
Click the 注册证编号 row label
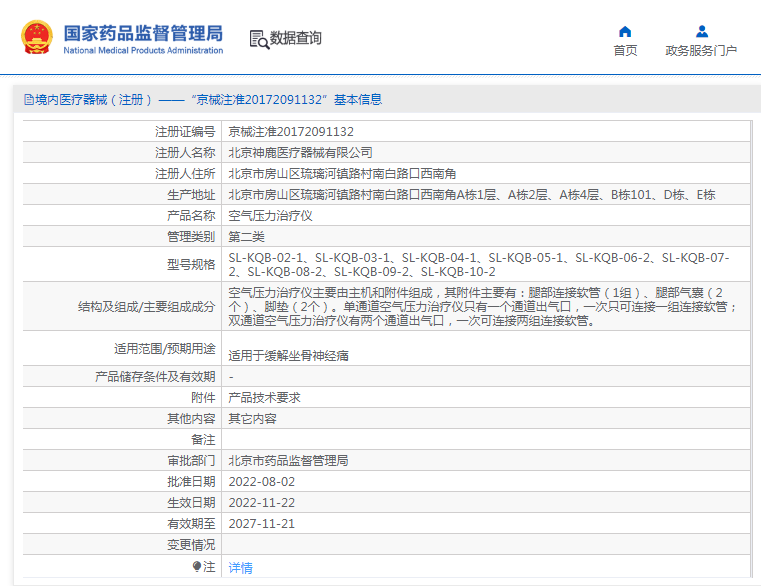click(185, 132)
